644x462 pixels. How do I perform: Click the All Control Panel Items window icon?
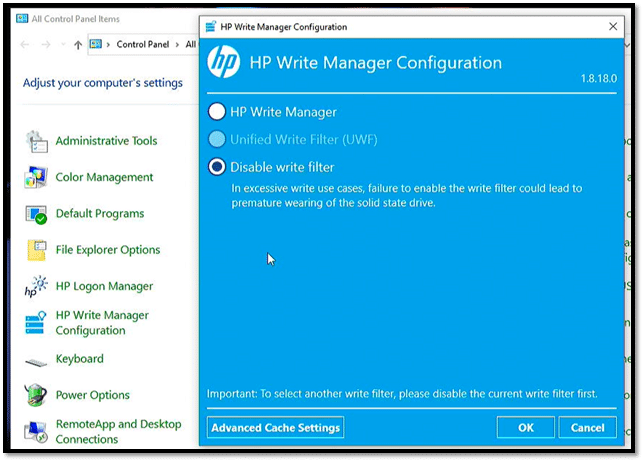pos(22,18)
